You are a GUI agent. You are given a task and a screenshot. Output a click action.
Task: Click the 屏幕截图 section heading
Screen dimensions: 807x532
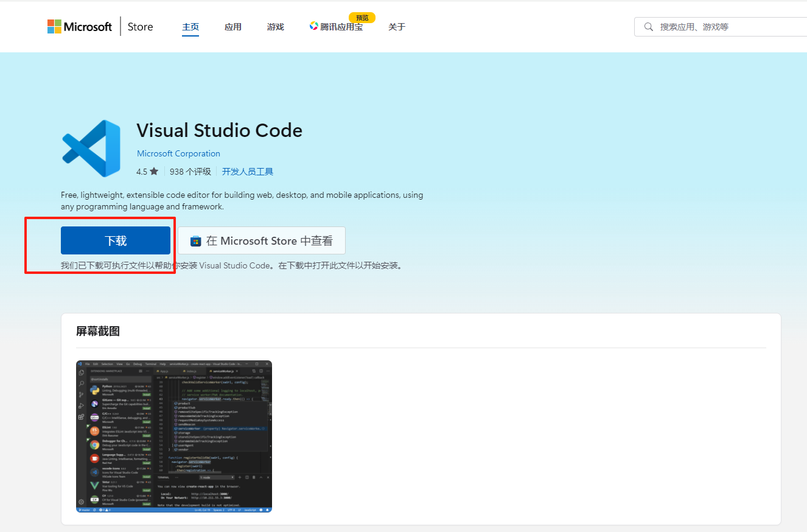point(98,331)
